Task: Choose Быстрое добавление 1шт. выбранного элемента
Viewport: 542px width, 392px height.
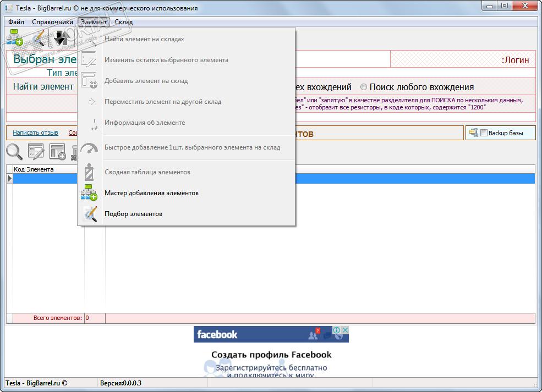Action: point(187,147)
